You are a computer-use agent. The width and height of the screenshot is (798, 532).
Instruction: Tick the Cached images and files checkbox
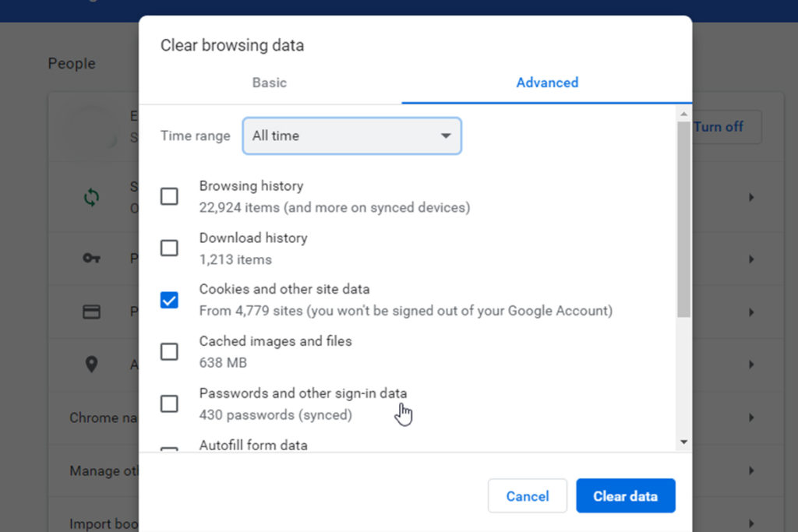click(169, 351)
